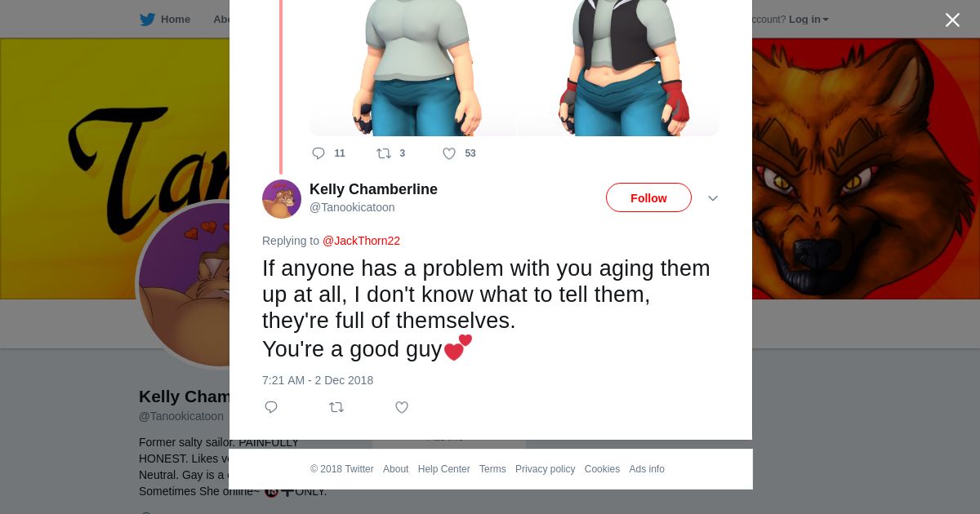The height and width of the screenshot is (514, 980).
Task: Open the Terms footer link
Action: click(x=492, y=469)
